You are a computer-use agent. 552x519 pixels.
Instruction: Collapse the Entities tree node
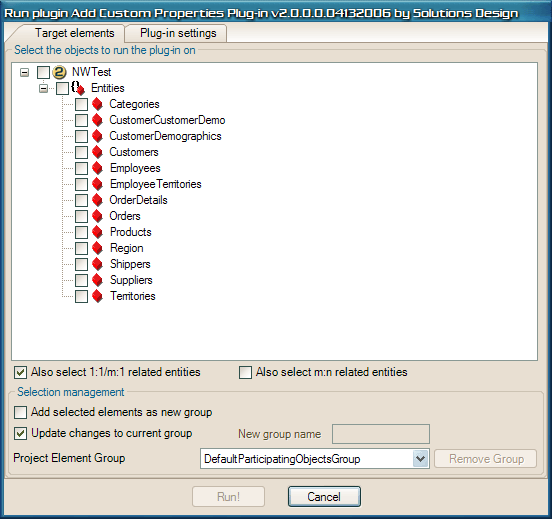(x=43, y=88)
